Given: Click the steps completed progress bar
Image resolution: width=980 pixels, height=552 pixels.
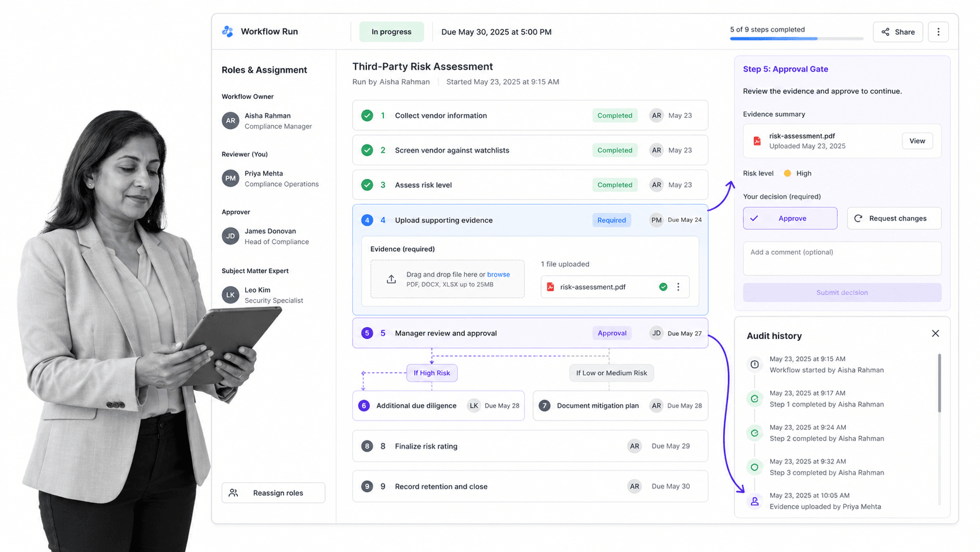Looking at the screenshot, I should (x=797, y=39).
